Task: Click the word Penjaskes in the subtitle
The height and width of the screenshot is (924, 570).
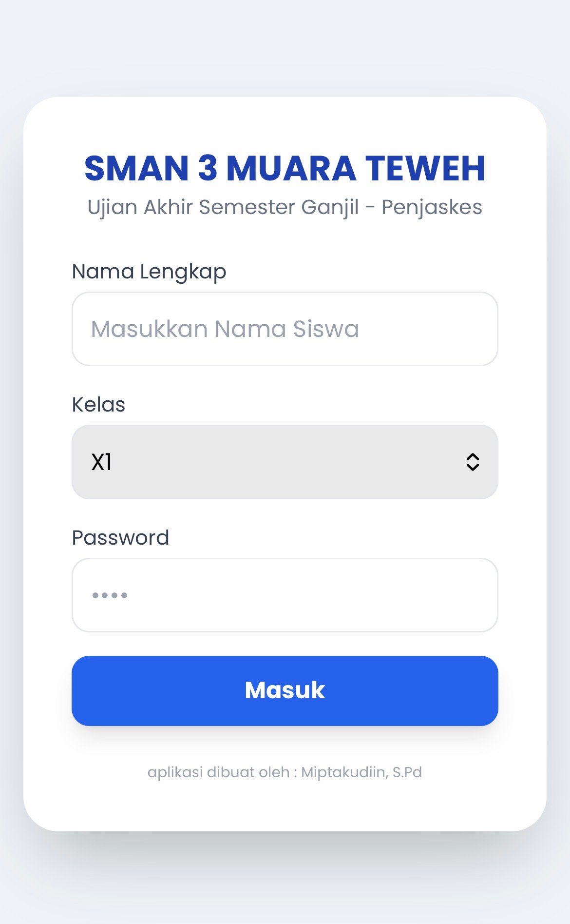Action: (432, 207)
